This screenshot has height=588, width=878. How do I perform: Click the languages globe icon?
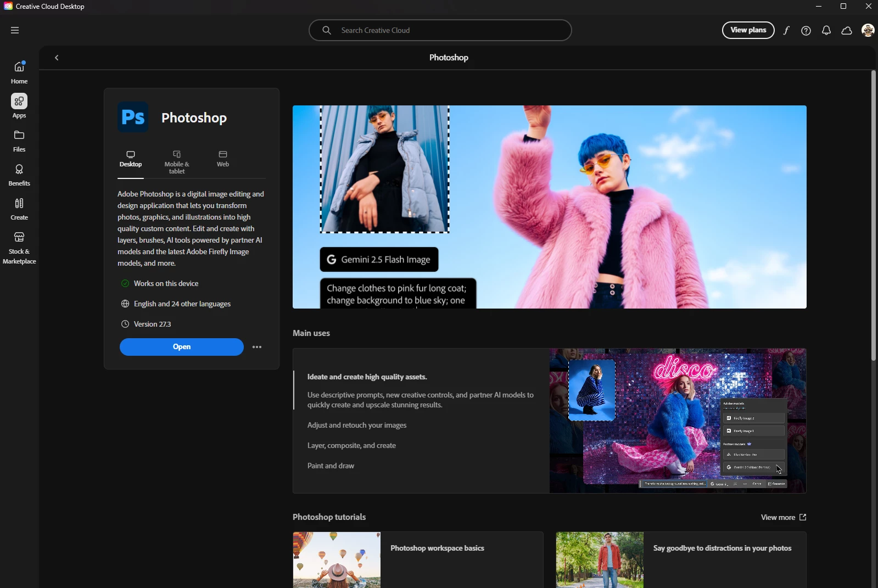coord(125,304)
